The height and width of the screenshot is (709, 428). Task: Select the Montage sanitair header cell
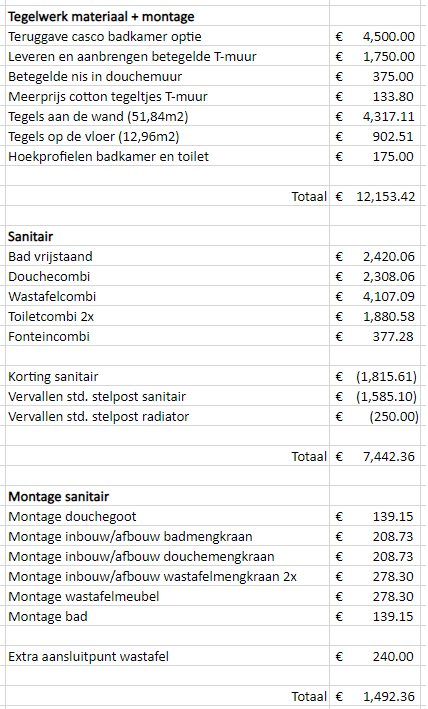pyautogui.click(x=167, y=496)
